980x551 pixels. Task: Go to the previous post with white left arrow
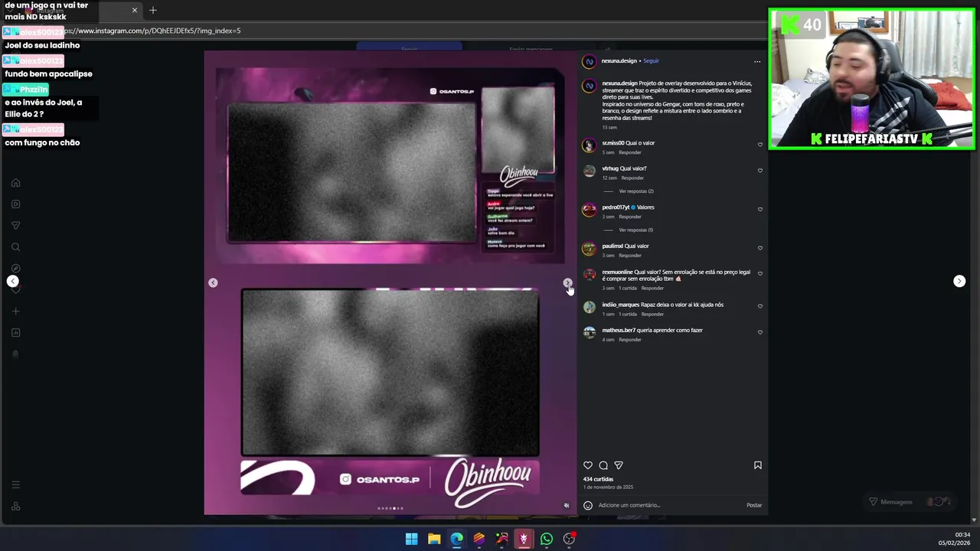point(13,281)
